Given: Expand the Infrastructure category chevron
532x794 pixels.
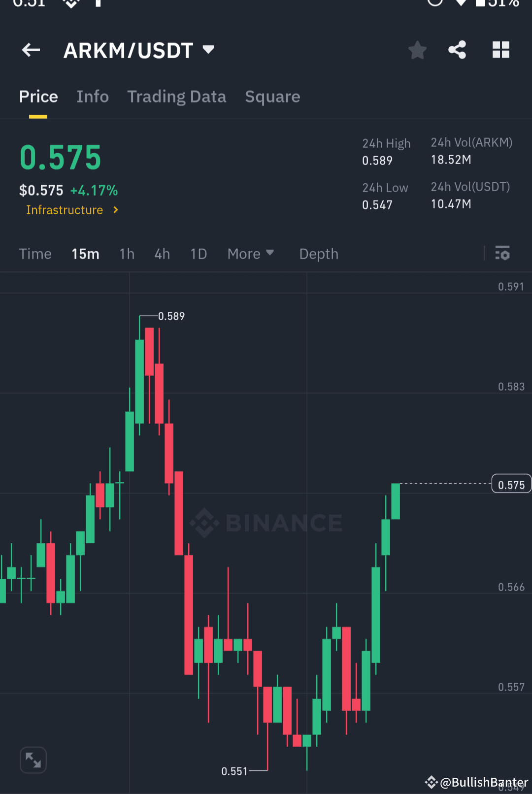Looking at the screenshot, I should (116, 209).
